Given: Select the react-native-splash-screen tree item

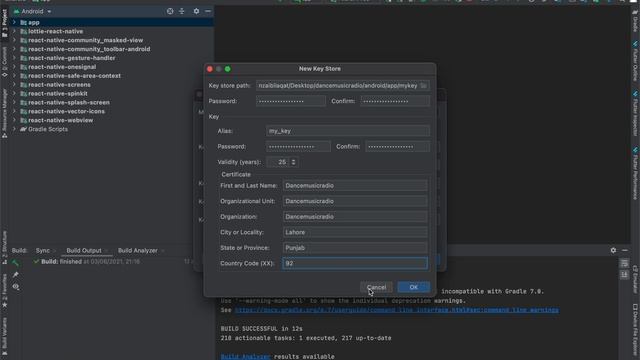Looking at the screenshot, I should [69, 102].
